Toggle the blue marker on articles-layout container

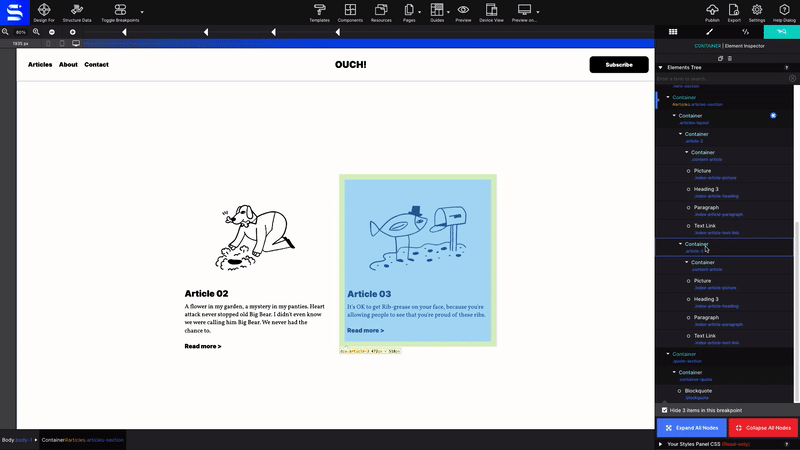point(773,116)
